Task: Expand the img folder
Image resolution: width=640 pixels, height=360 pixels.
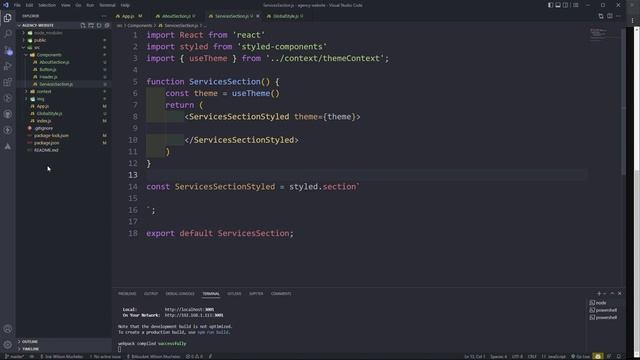Action: point(63,99)
